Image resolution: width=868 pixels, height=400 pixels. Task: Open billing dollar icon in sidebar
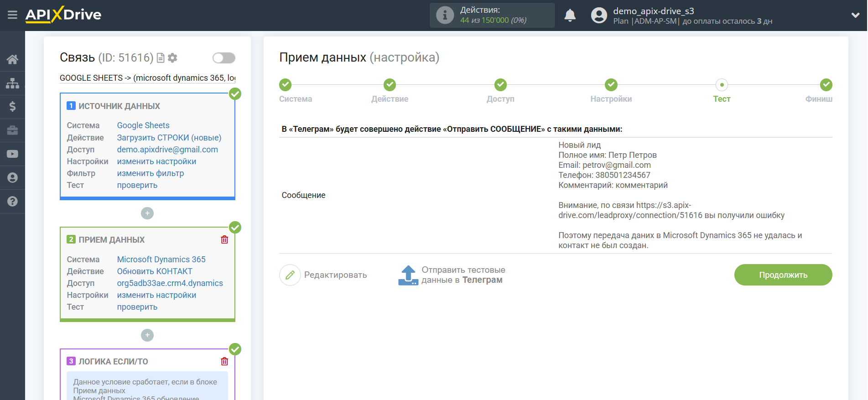coord(12,107)
